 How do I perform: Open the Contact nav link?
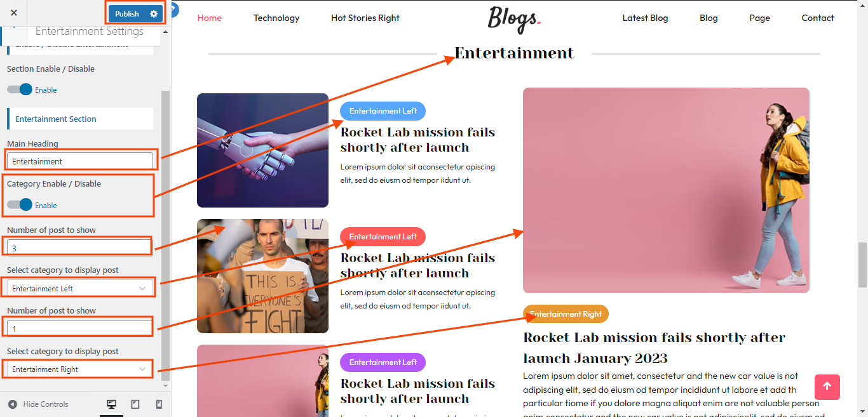[x=818, y=18]
